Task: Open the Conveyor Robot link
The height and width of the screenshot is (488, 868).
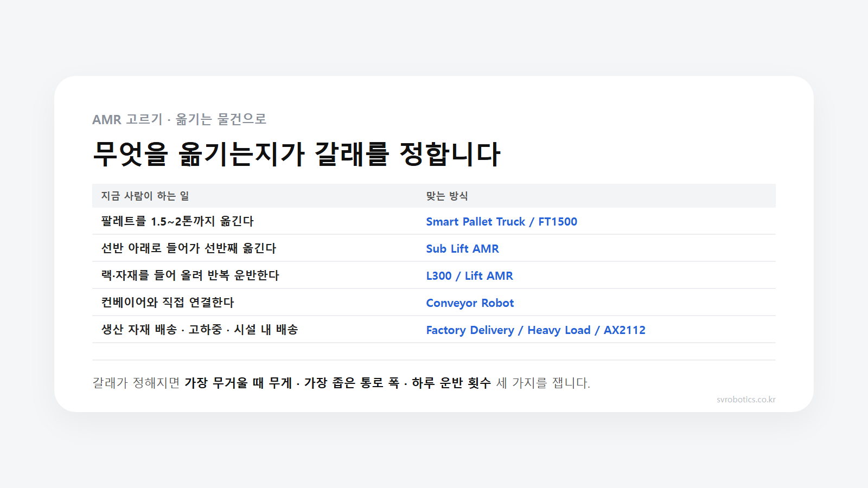Action: coord(470,303)
